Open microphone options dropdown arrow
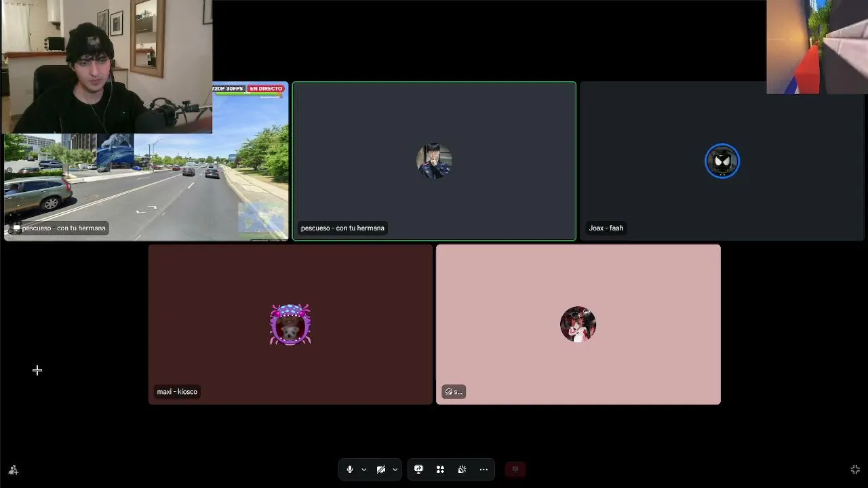This screenshot has height=488, width=868. pos(363,469)
